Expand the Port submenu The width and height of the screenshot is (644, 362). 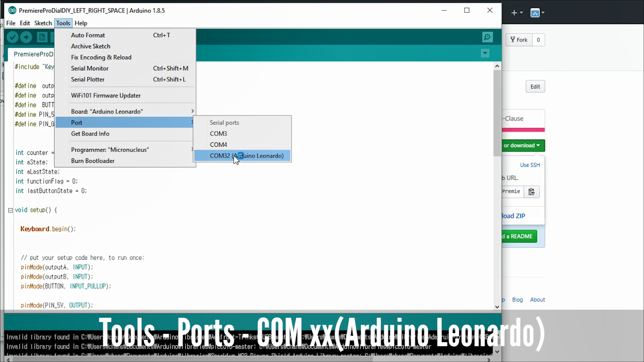(x=125, y=123)
